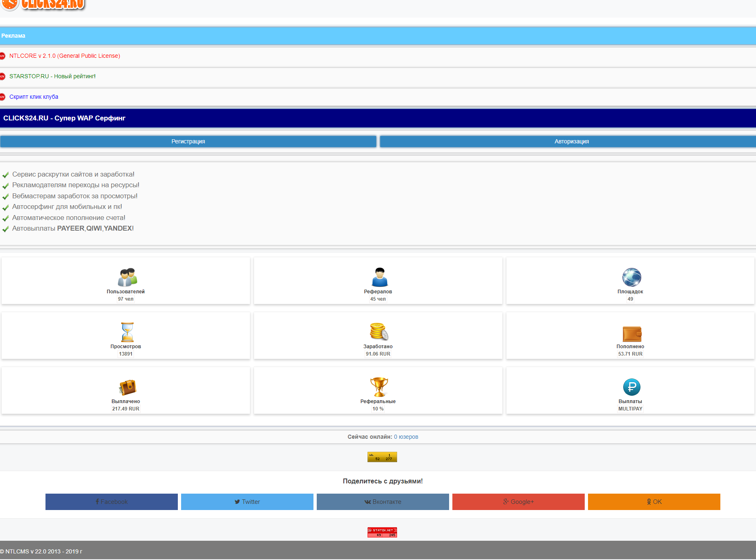Click the users group icon above Пользователей

point(127,277)
